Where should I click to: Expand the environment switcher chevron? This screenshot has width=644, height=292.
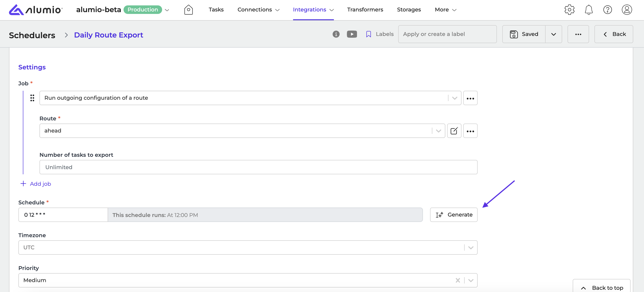(167, 10)
